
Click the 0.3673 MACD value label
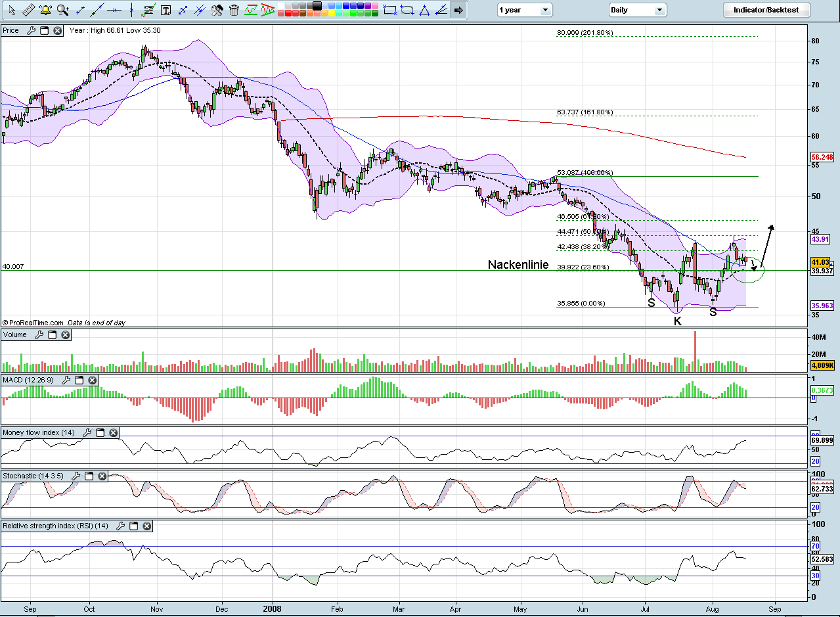(822, 390)
